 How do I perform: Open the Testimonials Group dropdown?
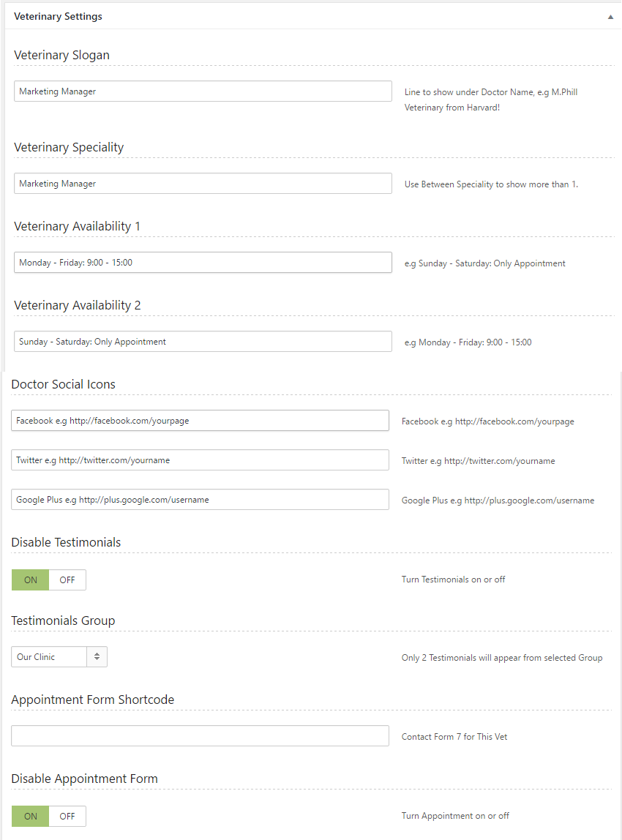pyautogui.click(x=50, y=657)
